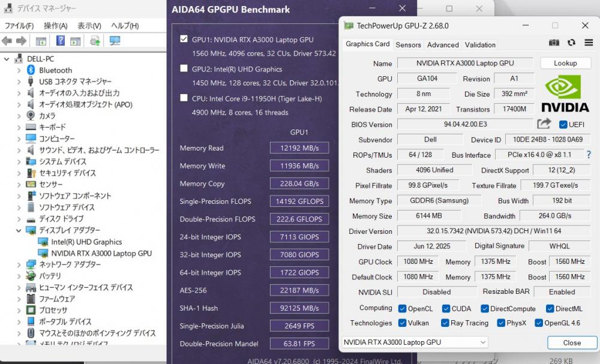Switch to the Advanced tab in GPU-Z
Image resolution: width=600 pixels, height=364 pixels.
click(443, 45)
